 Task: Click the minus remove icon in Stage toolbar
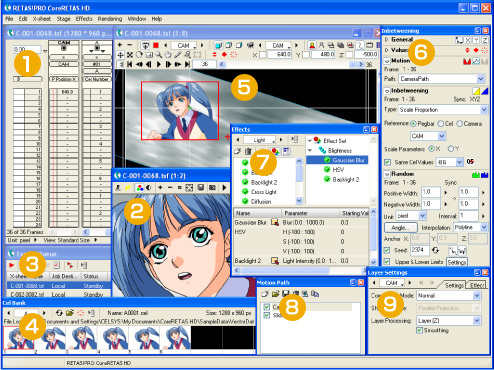click(130, 45)
